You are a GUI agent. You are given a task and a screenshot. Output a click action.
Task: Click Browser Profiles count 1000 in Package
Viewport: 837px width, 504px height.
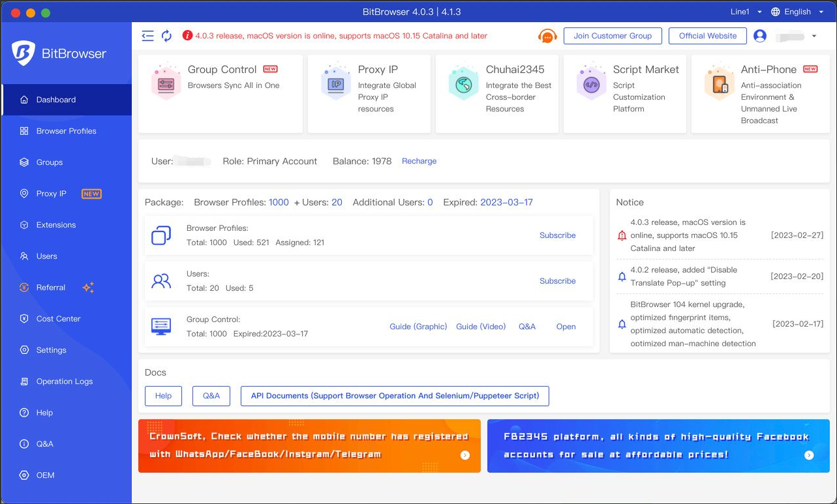tap(279, 203)
